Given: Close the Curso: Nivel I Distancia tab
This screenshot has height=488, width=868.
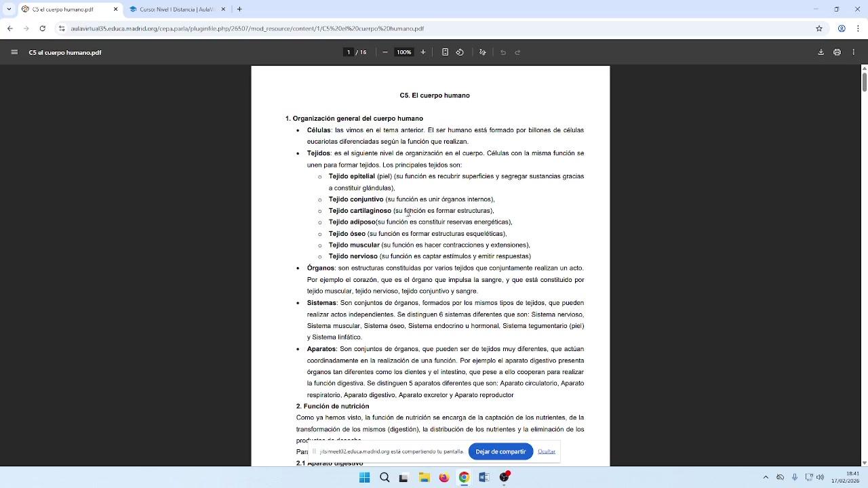Looking at the screenshot, I should point(223,9).
